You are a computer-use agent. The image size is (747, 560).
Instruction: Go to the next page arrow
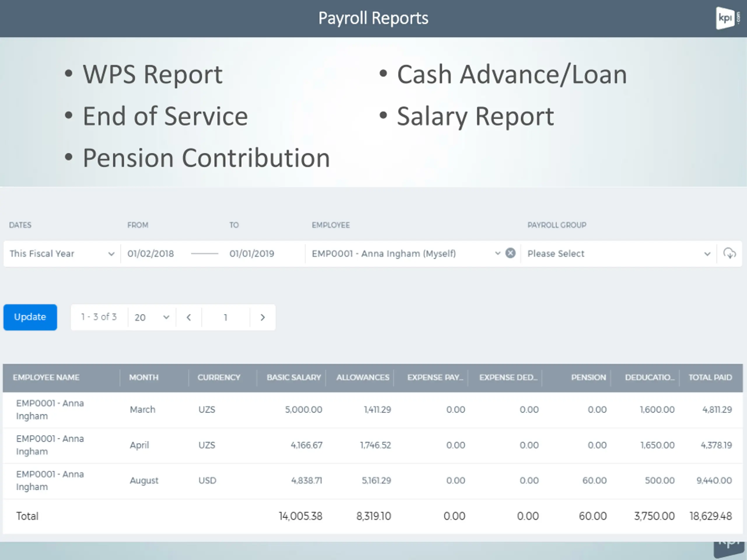263,317
